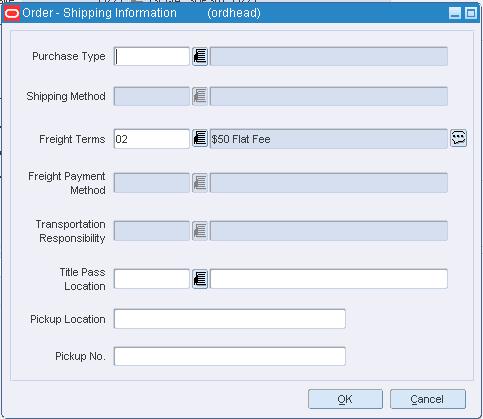Click the Pickup No. text field
The width and height of the screenshot is (483, 419).
[230, 356]
